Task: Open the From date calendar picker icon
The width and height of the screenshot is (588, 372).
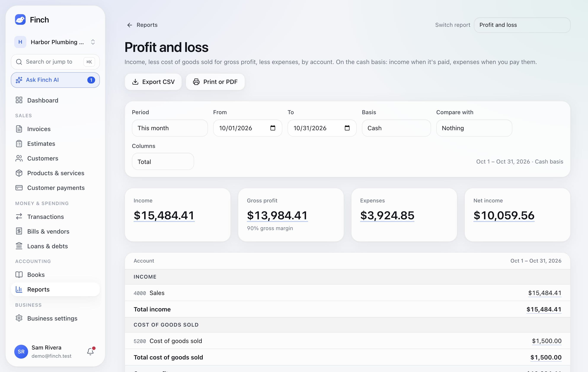Action: (x=273, y=128)
